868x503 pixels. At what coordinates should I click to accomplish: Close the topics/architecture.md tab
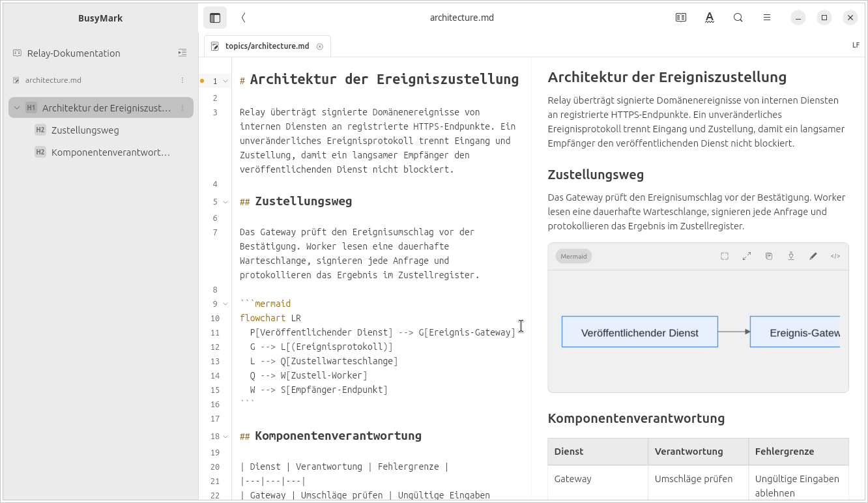[320, 46]
